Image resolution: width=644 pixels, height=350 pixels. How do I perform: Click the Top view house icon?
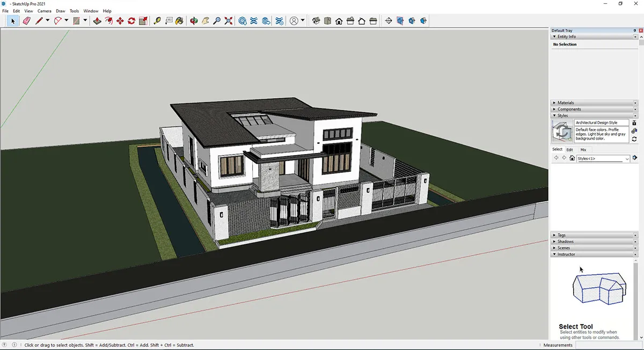pyautogui.click(x=327, y=20)
